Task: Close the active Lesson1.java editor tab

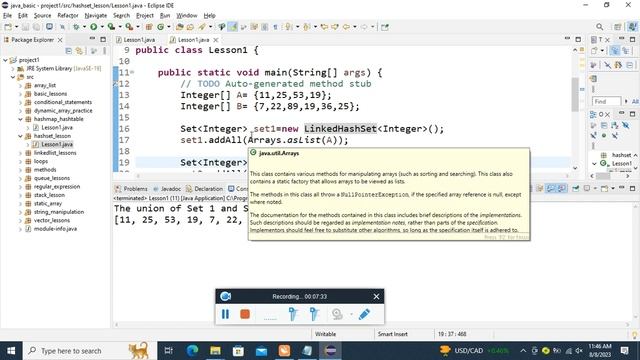Action: point(216,40)
